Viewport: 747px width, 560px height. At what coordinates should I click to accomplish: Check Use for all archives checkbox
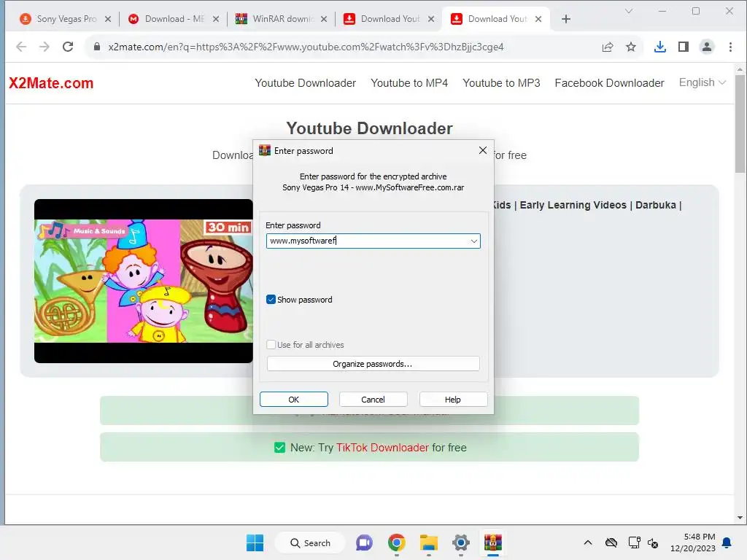pyautogui.click(x=271, y=345)
